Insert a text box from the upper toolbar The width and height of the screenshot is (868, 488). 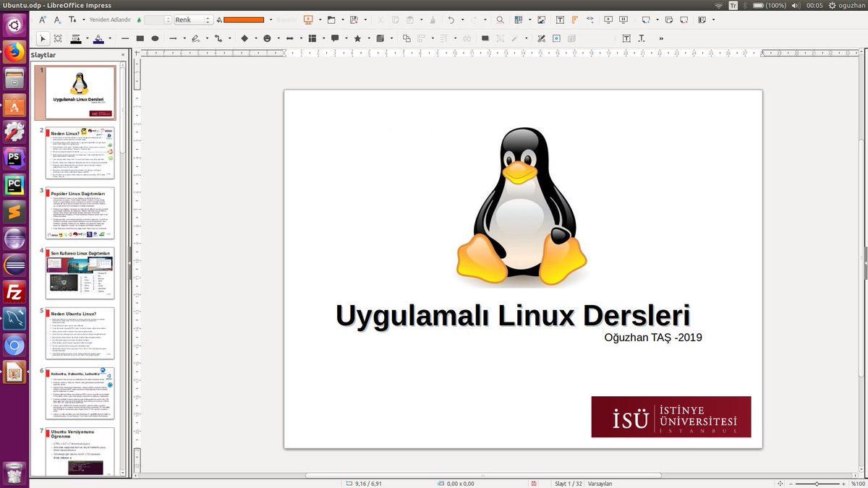click(560, 20)
